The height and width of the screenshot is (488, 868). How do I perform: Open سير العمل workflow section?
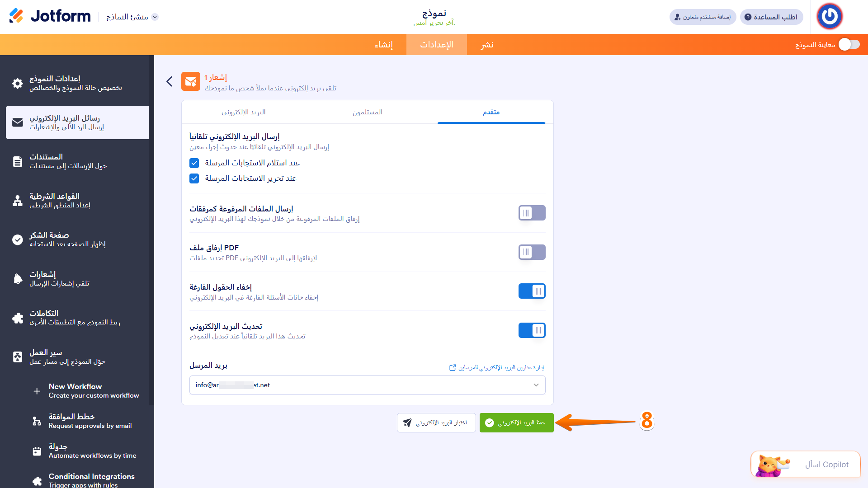pos(77,357)
